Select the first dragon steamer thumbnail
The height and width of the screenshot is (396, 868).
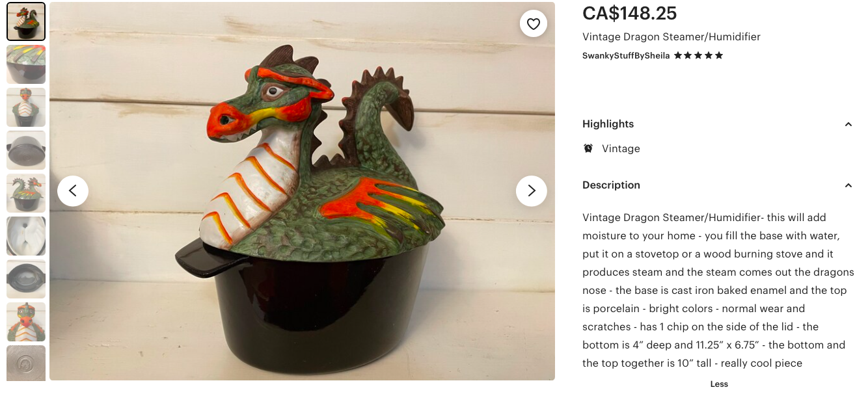pos(26,21)
